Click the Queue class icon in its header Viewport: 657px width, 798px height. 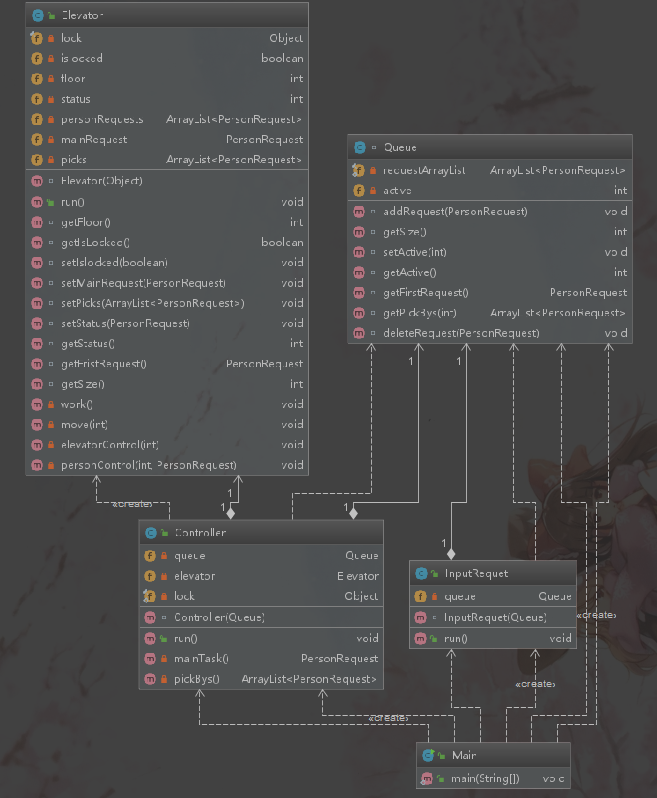(x=360, y=148)
